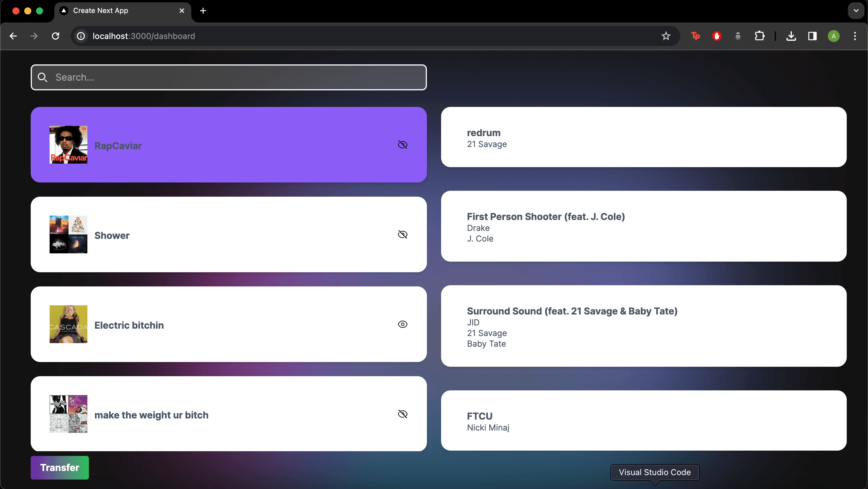Open the Extensions puzzle piece menu
Viewport: 868px width, 489px height.
759,36
